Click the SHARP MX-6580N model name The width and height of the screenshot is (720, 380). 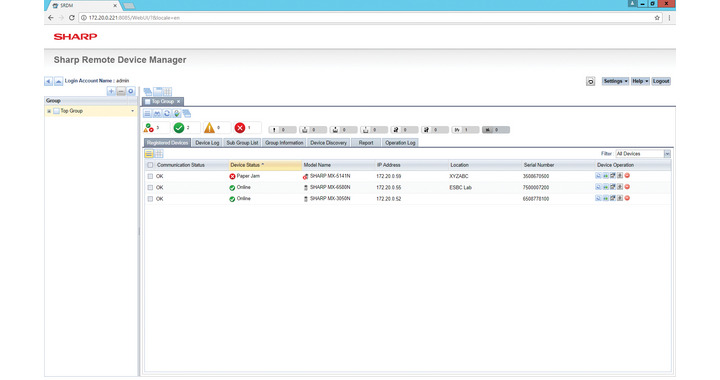click(x=330, y=187)
